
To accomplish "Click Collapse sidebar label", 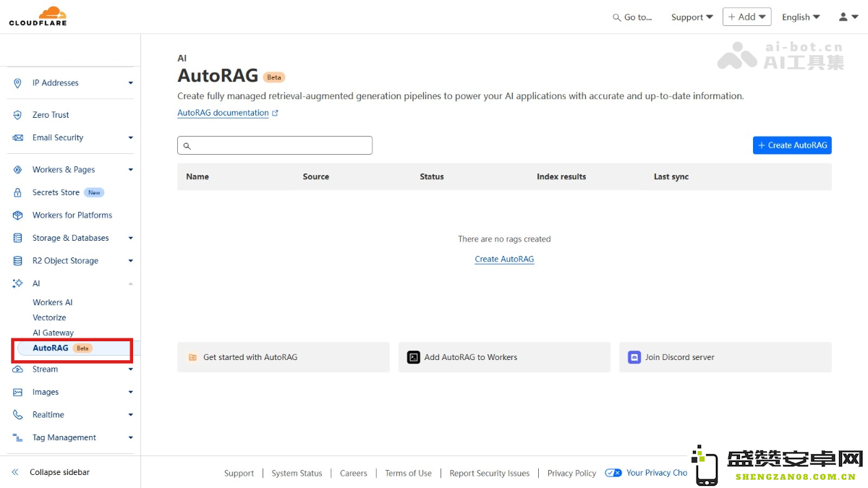I will tap(59, 472).
